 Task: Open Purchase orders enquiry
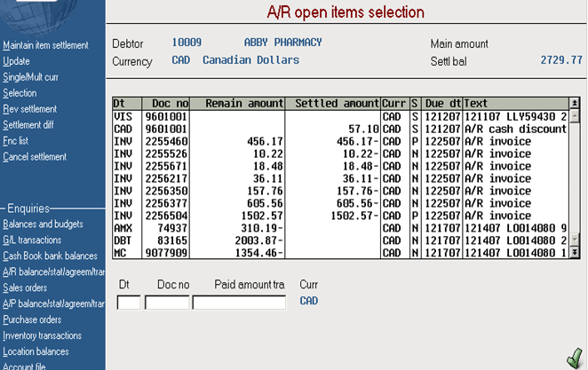point(32,319)
